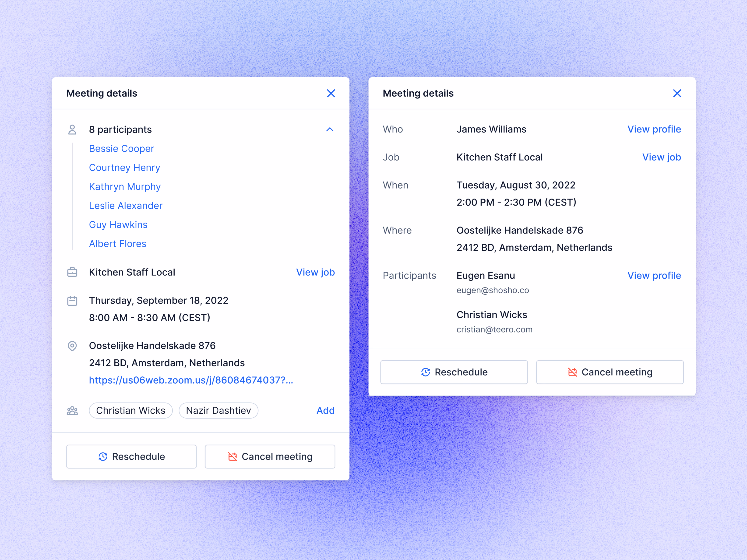Viewport: 747px width, 560px height.
Task: Click Cancel meeting in the right panel
Action: [610, 372]
